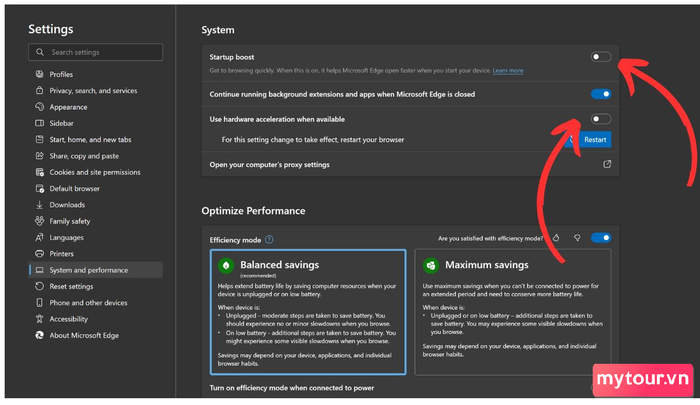Click the Sidebar panel icon

coord(39,123)
